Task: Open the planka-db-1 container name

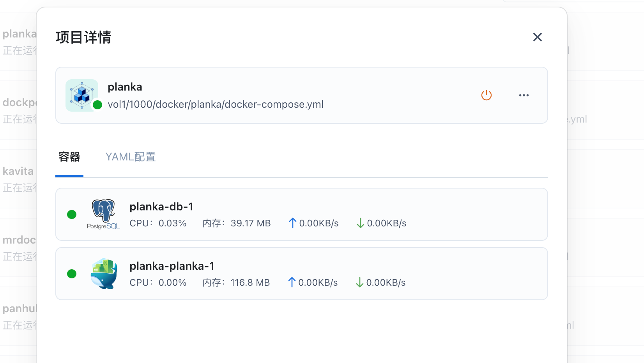Action: tap(161, 206)
